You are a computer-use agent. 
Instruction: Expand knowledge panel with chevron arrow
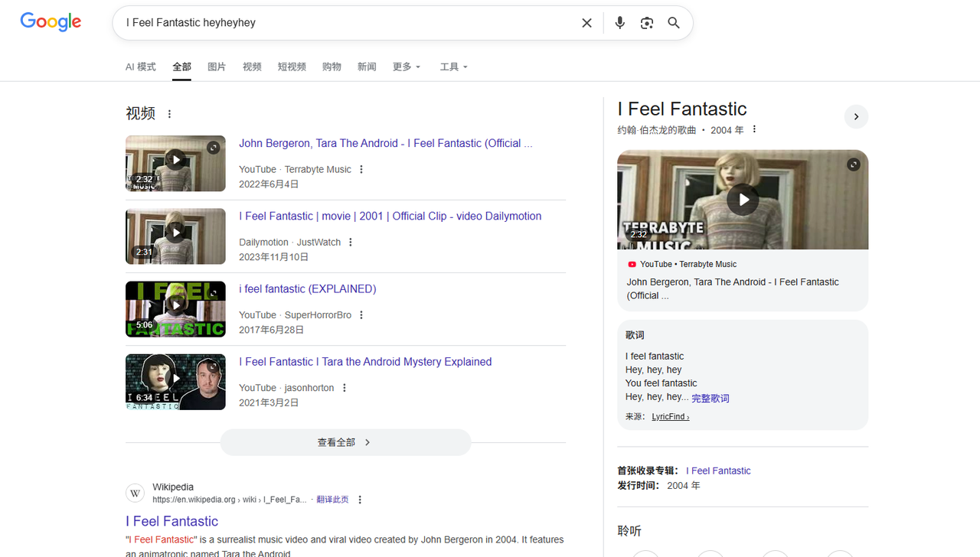856,116
